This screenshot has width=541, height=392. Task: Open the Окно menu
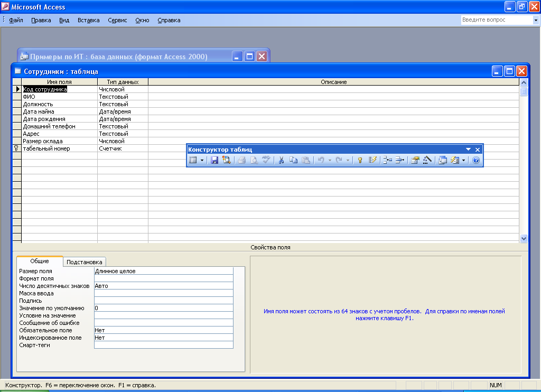pyautogui.click(x=142, y=20)
